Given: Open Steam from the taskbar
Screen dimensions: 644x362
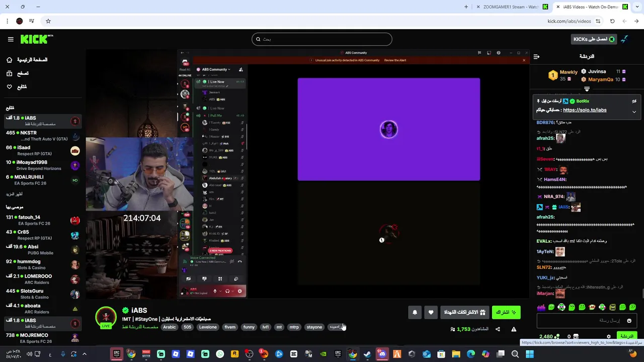Looking at the screenshot, I should point(367,354).
